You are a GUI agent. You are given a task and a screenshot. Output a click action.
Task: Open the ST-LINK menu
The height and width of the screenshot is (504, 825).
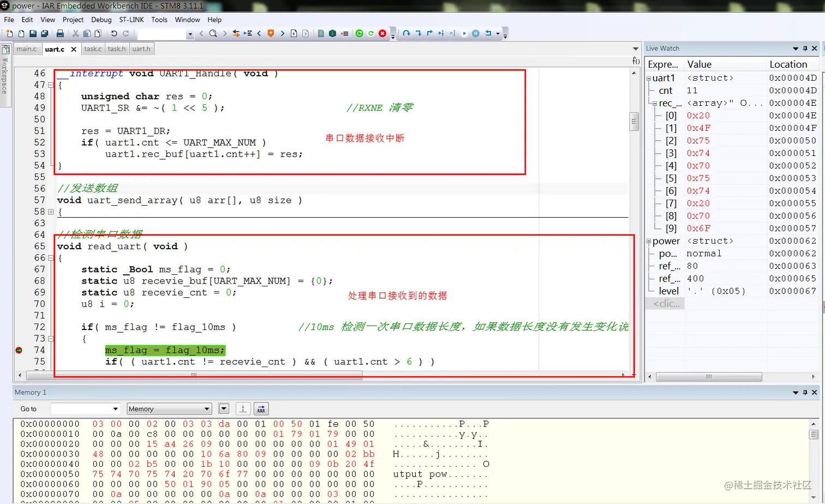131,20
